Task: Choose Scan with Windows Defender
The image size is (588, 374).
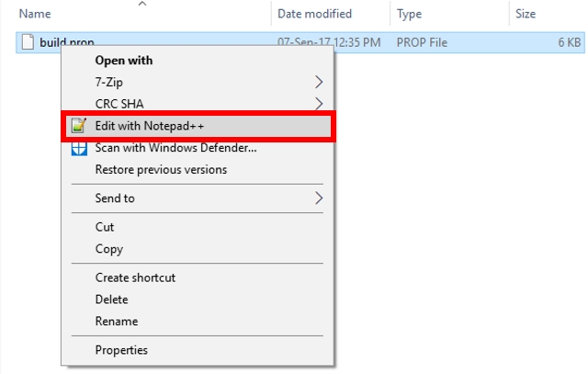Action: click(x=175, y=148)
